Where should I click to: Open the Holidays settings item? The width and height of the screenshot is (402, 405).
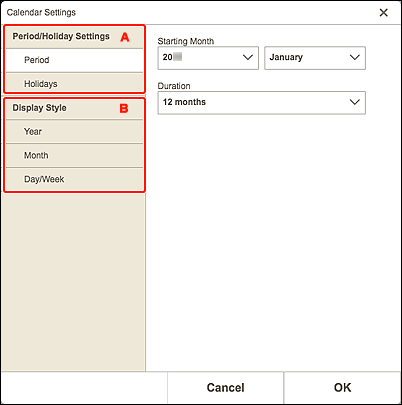74,83
